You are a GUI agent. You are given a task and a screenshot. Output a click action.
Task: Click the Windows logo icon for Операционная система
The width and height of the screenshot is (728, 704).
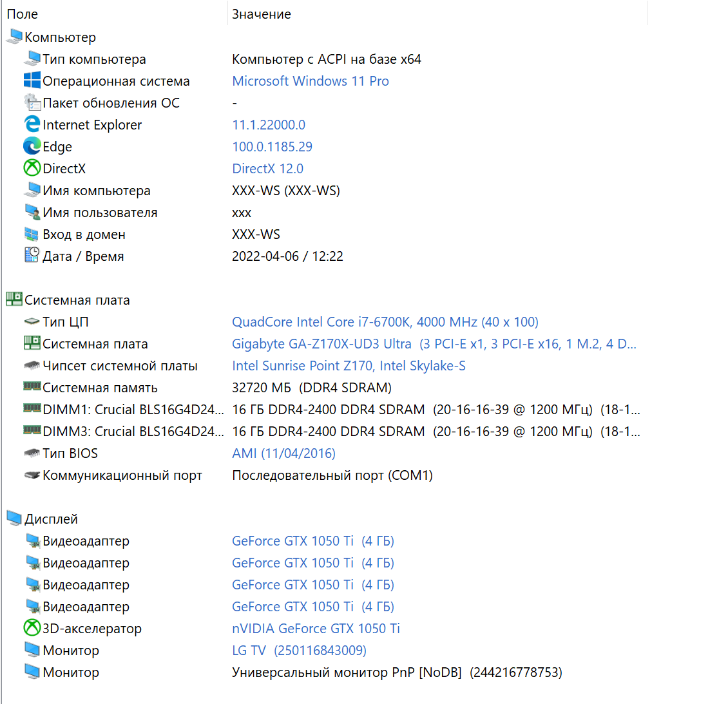pos(32,81)
